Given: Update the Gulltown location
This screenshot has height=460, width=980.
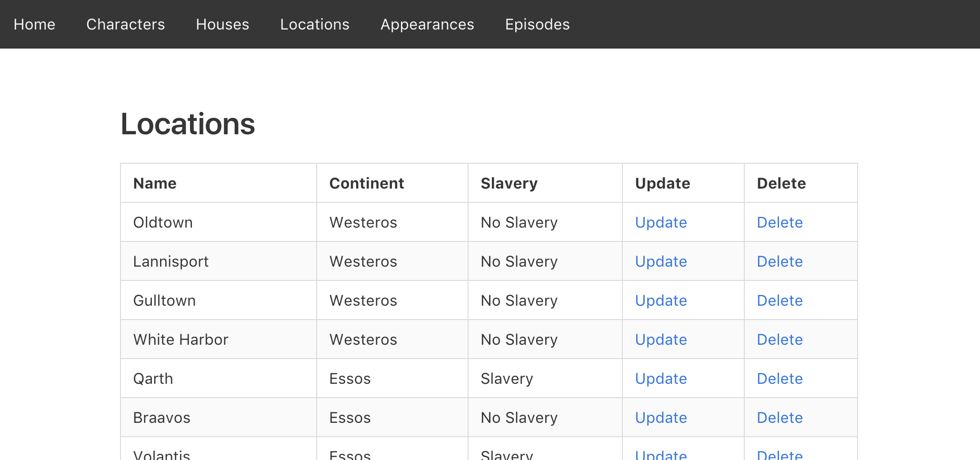Looking at the screenshot, I should click(x=661, y=300).
